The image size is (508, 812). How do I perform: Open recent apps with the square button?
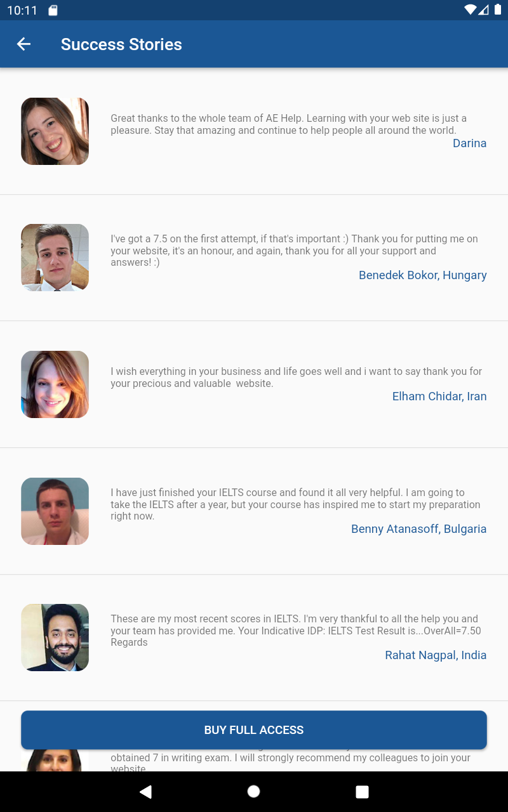[361, 791]
